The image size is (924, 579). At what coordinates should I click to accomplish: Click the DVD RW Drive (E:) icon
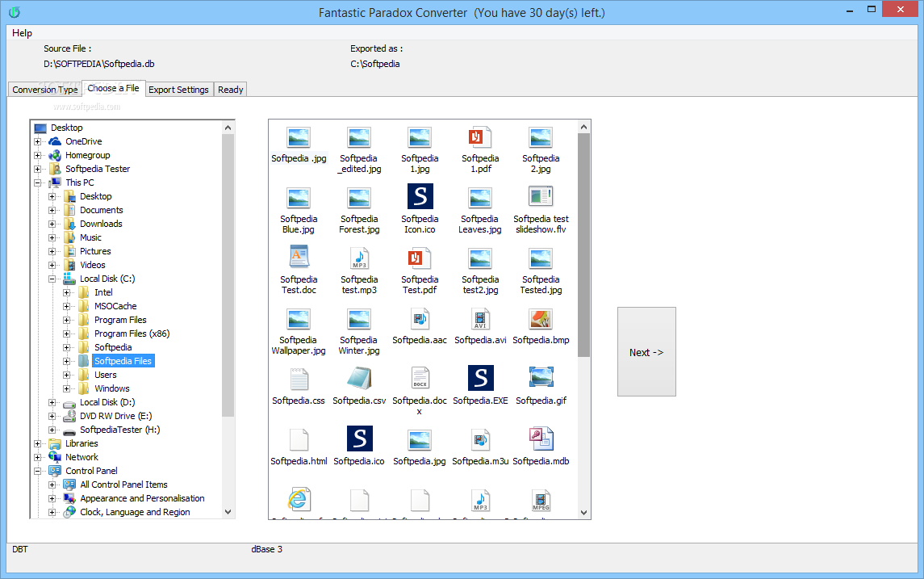[x=69, y=416]
